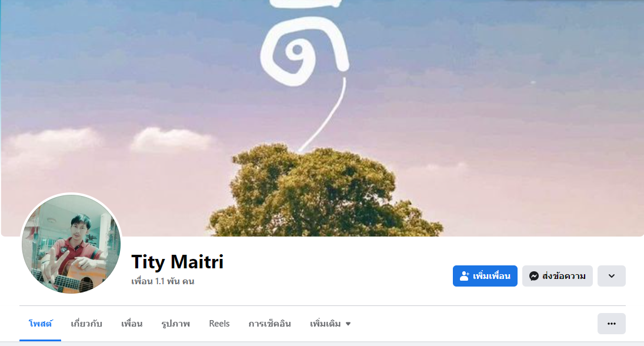This screenshot has height=346, width=644.
Task: Open the เพื่อน 1.1 พัน คน friends count
Action: coord(163,281)
